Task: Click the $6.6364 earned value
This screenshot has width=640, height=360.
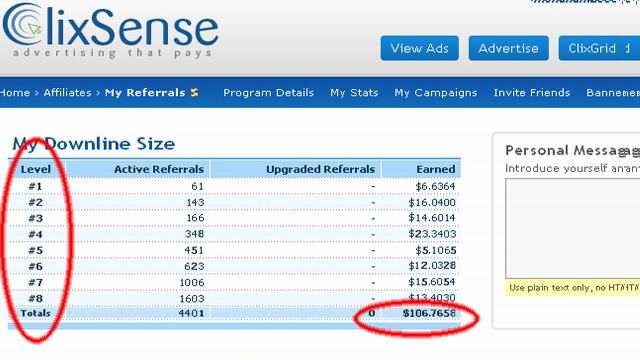Action: pyautogui.click(x=435, y=187)
